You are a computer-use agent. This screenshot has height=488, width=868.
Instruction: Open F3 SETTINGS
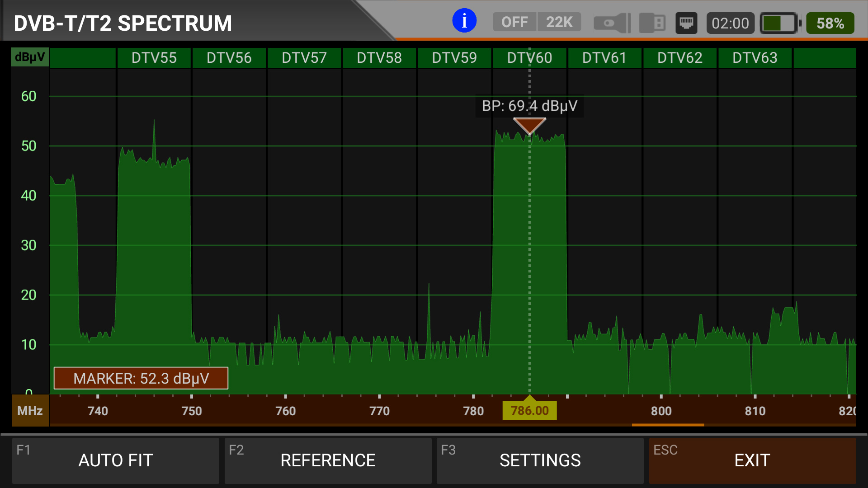click(540, 460)
